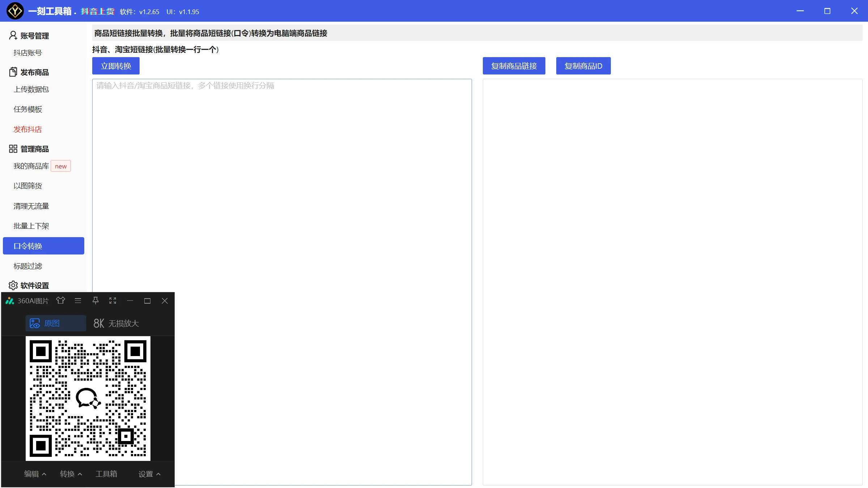Viewport: 868px width, 488px height.
Task: Open the 360AI图片 hamburger menu icon
Action: 78,300
